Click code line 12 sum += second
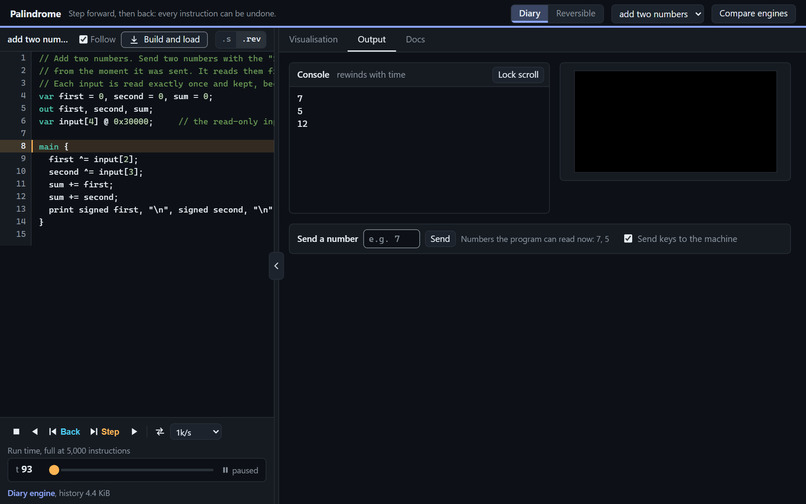 click(x=83, y=197)
